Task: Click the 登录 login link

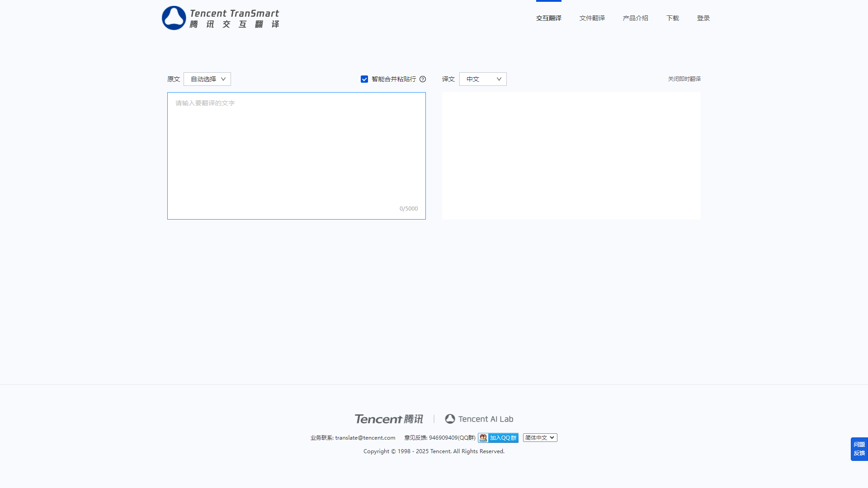Action: coord(703,18)
